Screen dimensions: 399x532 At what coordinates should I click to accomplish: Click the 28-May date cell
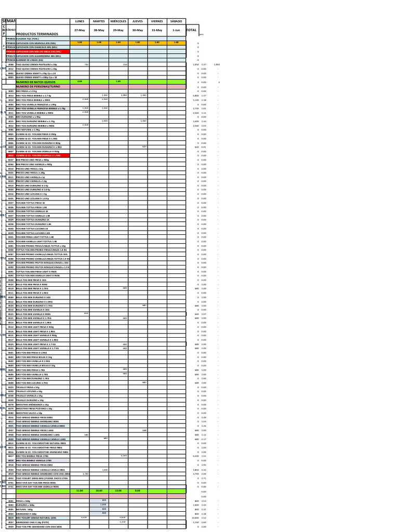click(99, 30)
